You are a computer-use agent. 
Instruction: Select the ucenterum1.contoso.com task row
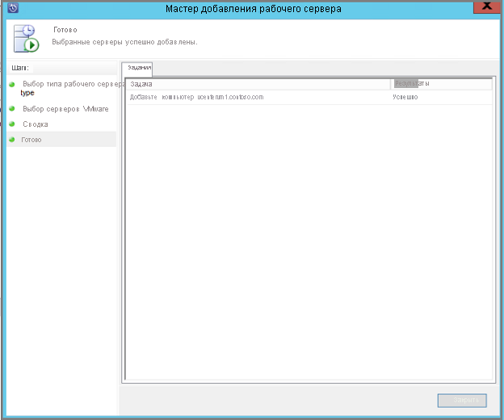197,97
